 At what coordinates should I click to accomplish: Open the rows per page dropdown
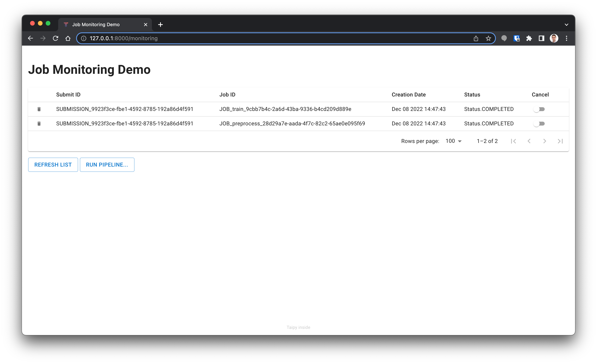click(x=454, y=141)
